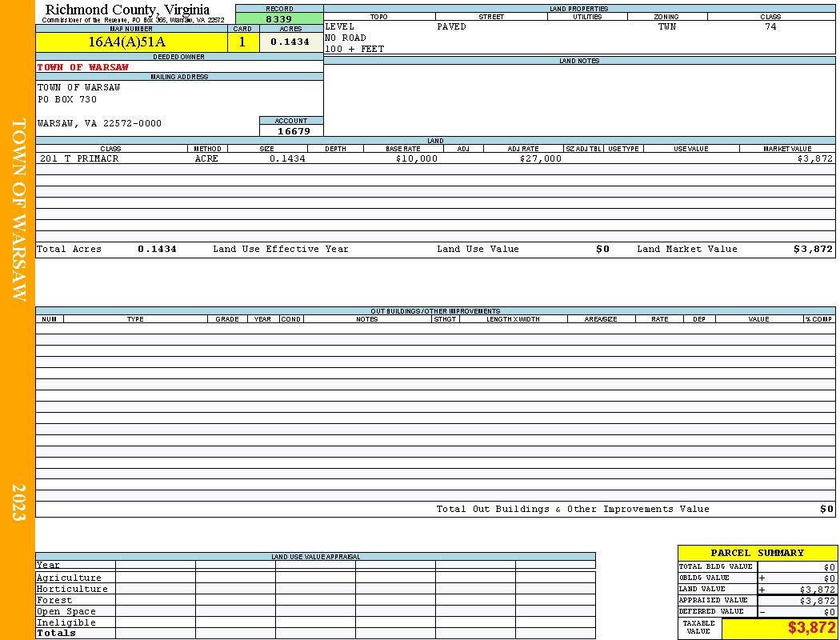Image resolution: width=840 pixels, height=640 pixels.
Task: Click the LAND NOTES header
Action: 579,61
